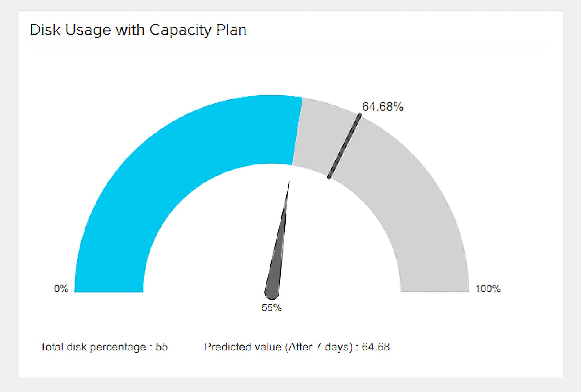
Task: Click the dark predicted value marker line
Action: 345,146
